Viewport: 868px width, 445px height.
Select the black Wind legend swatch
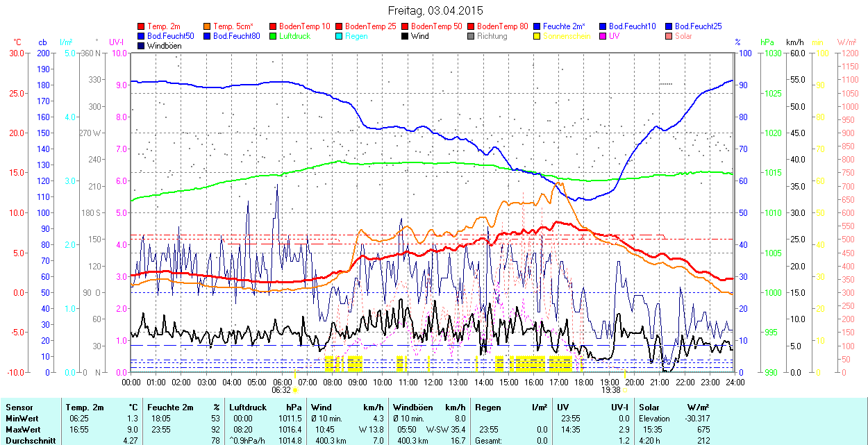click(406, 36)
